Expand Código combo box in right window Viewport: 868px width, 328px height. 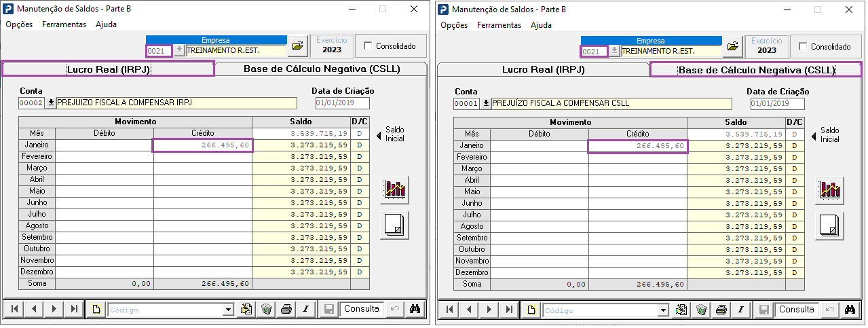tap(663, 310)
